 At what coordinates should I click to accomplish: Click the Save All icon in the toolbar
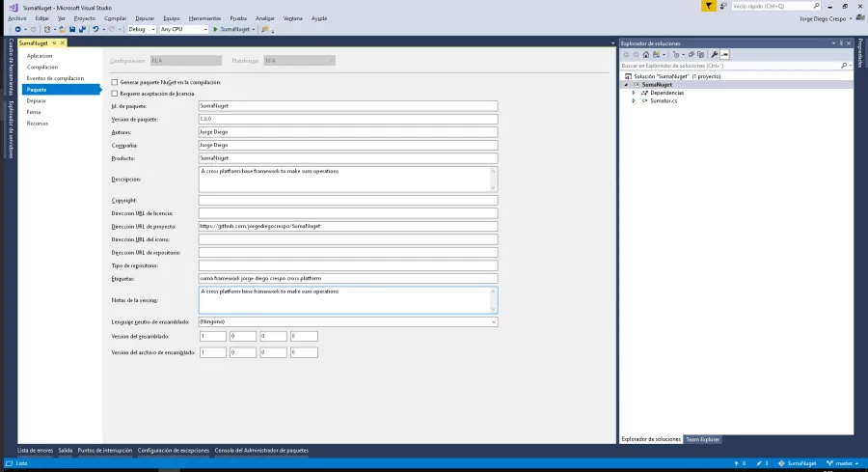click(83, 29)
